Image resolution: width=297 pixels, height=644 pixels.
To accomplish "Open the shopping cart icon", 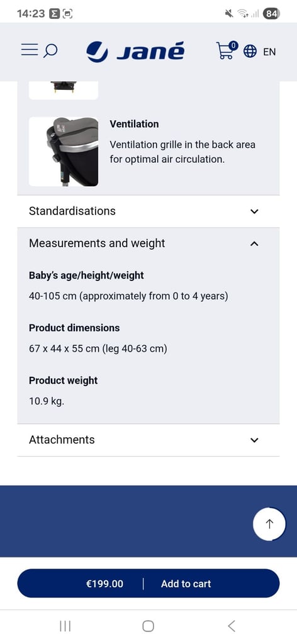I will click(x=227, y=50).
